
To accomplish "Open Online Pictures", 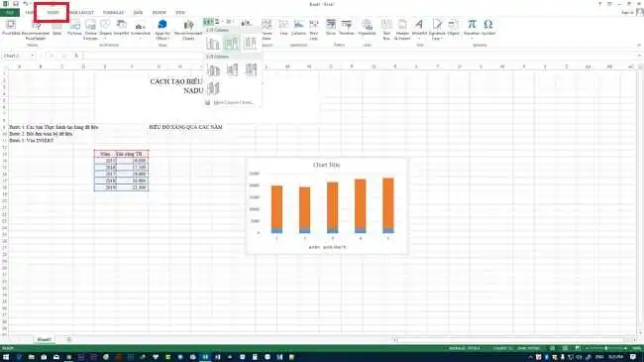I will (90, 30).
